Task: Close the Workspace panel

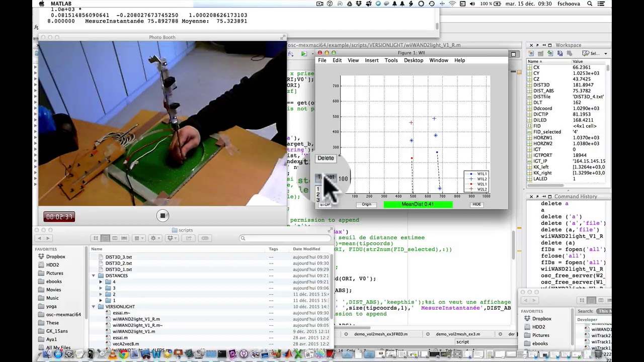Action: [x=531, y=45]
